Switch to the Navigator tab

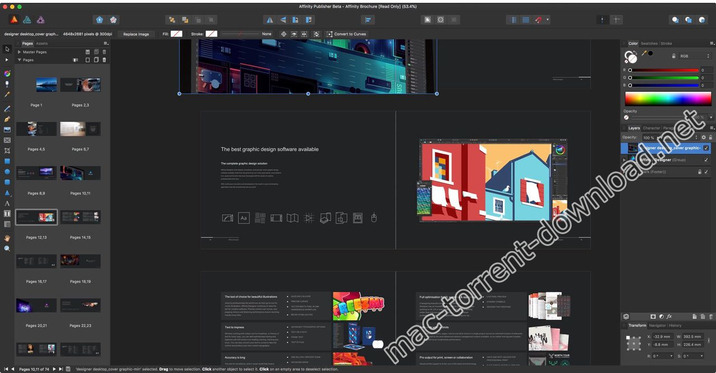click(x=657, y=326)
